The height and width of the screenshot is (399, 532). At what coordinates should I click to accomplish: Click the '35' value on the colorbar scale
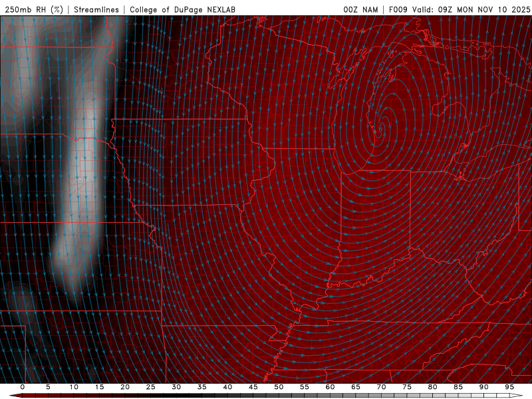coord(202,387)
